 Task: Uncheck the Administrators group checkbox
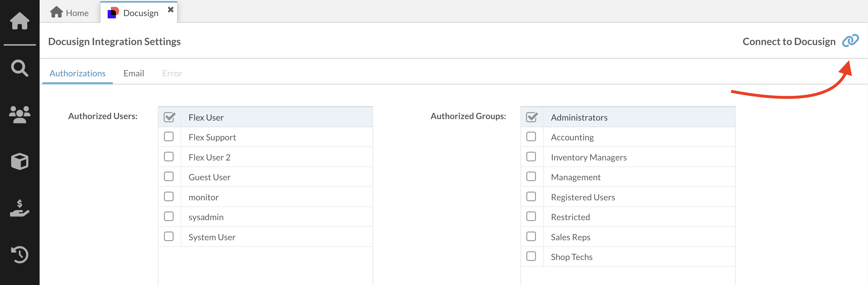coord(532,117)
